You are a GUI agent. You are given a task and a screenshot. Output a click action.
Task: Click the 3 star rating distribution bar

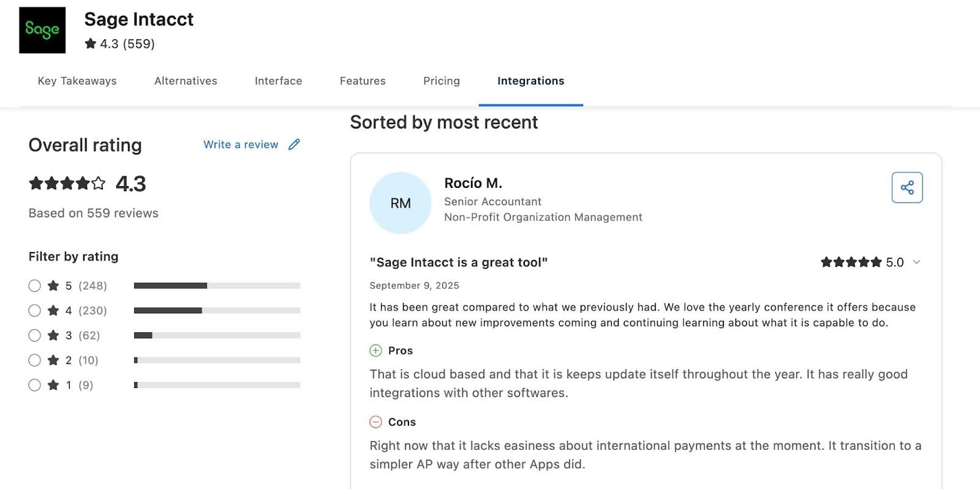(x=217, y=335)
